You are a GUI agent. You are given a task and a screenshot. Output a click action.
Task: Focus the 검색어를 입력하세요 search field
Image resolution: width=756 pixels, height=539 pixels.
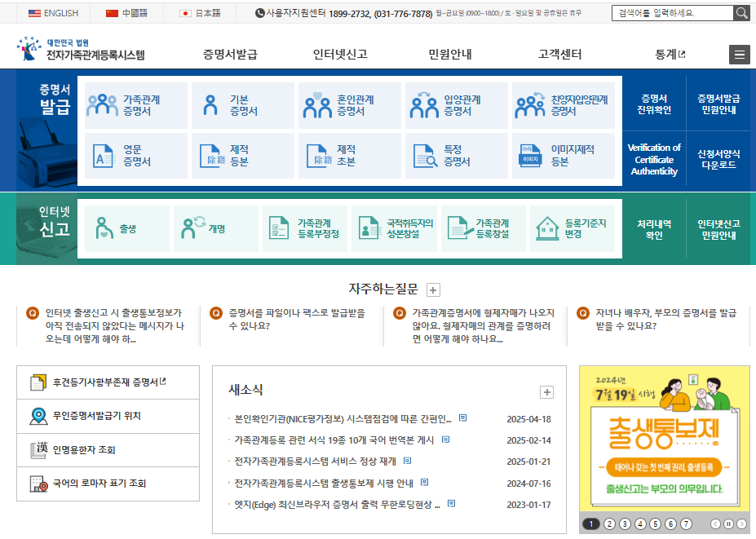click(x=673, y=13)
